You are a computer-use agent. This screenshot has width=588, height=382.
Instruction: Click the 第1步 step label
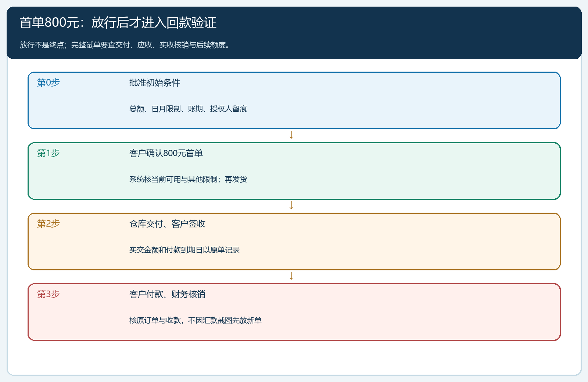(49, 153)
